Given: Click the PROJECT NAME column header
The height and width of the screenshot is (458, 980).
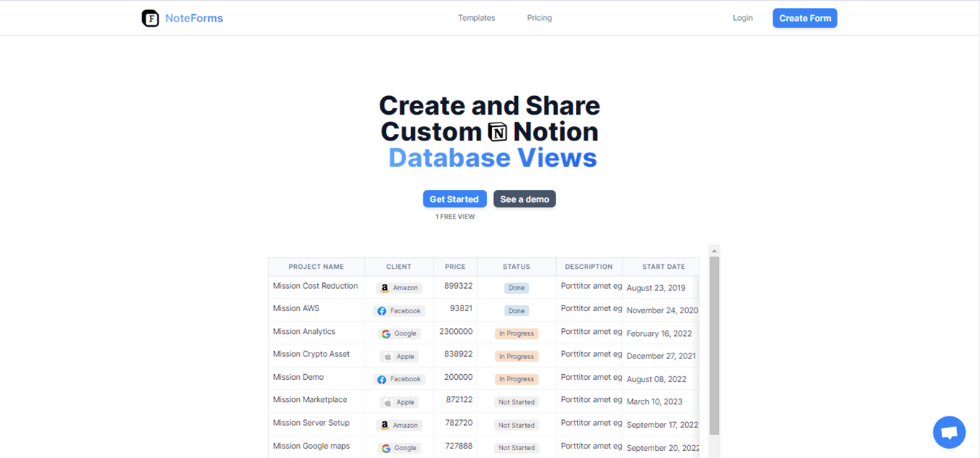Looking at the screenshot, I should point(316,267).
